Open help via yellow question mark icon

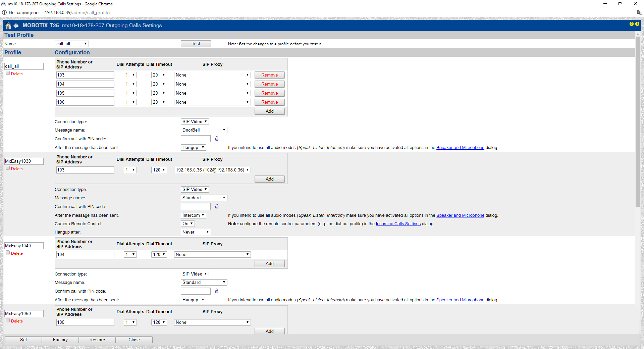632,24
